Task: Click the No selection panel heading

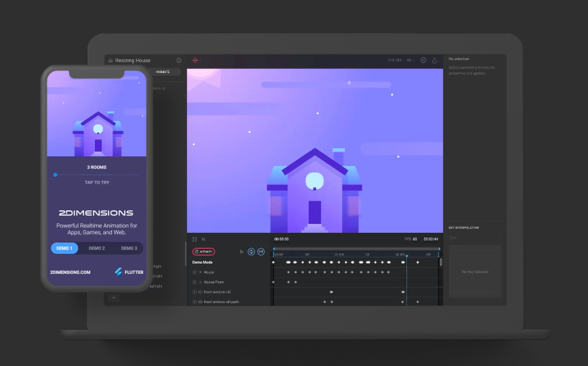Action: pos(459,59)
